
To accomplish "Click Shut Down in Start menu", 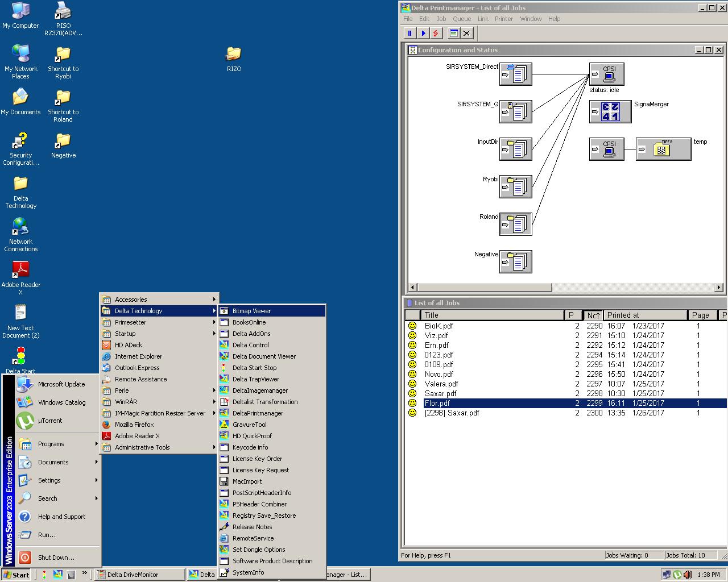I will [57, 558].
